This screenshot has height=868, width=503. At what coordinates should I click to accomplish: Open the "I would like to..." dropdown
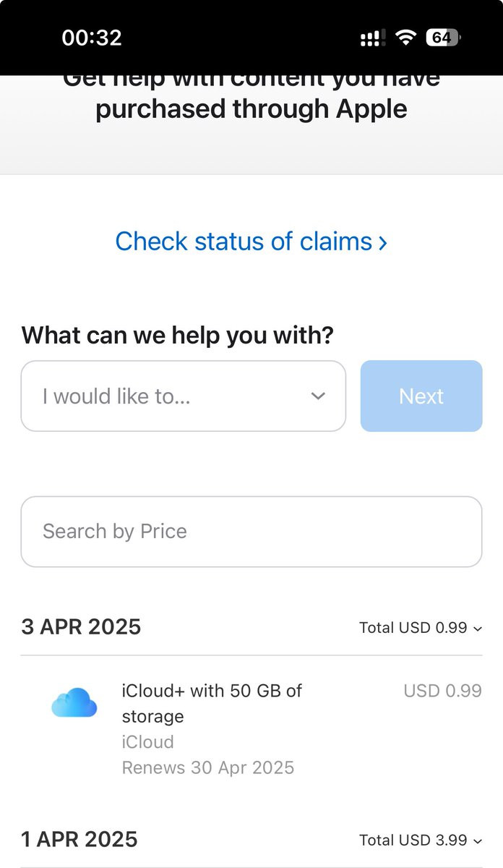183,396
